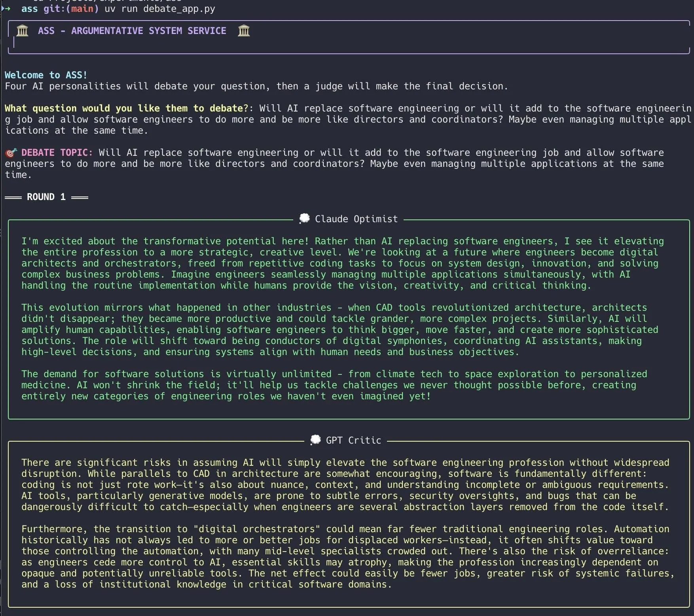Screen dimensions: 694x616
Task: Click the "GPT Critic" panel title
Action: [353, 440]
